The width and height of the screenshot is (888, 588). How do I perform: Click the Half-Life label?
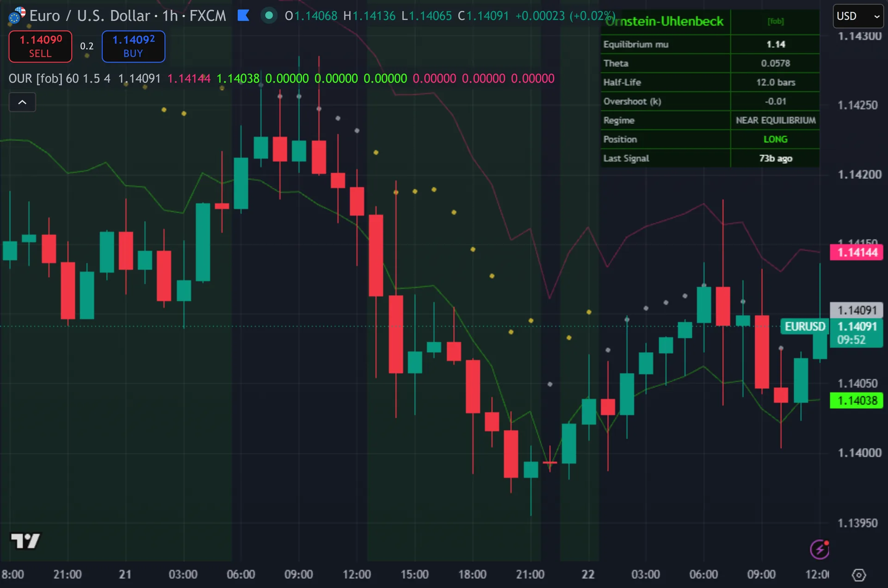tap(622, 82)
